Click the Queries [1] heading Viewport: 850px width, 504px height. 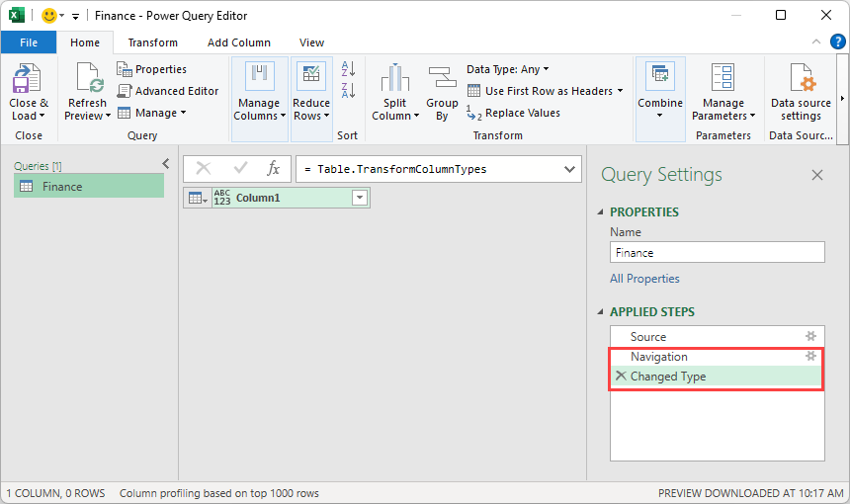tap(38, 166)
